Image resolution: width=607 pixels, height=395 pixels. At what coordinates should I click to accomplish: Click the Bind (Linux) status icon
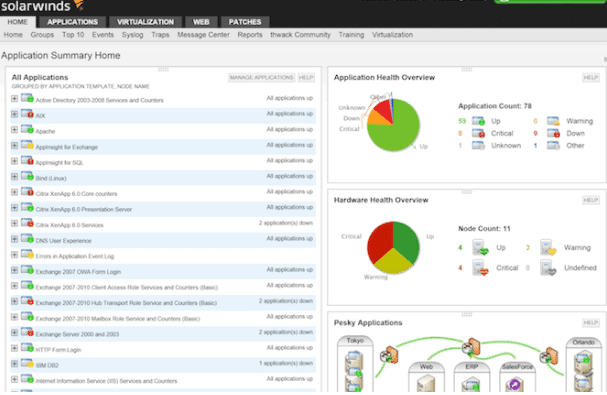[x=27, y=176]
